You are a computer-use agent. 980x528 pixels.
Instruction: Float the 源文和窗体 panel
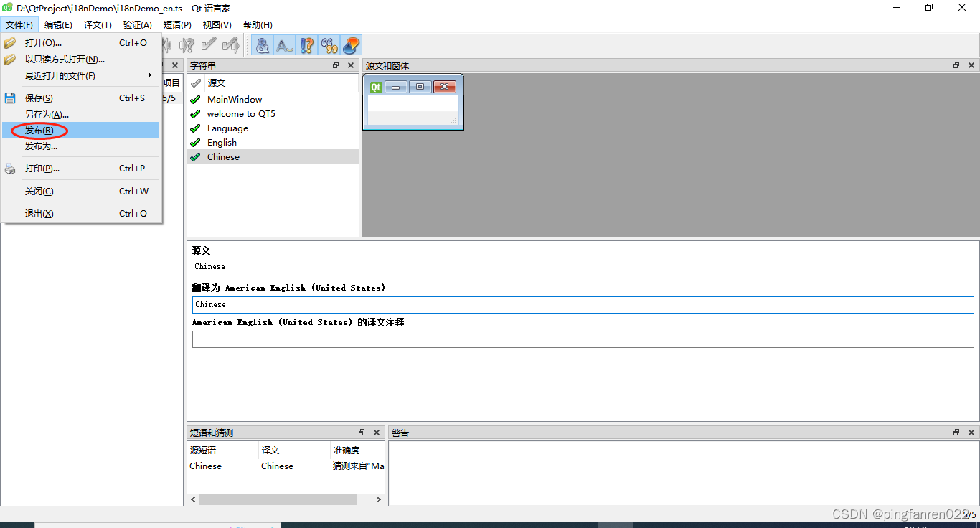click(x=956, y=65)
